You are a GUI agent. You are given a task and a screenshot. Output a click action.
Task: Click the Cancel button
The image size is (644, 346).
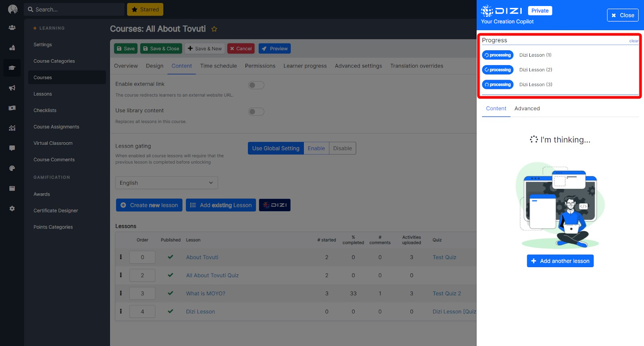(x=241, y=49)
